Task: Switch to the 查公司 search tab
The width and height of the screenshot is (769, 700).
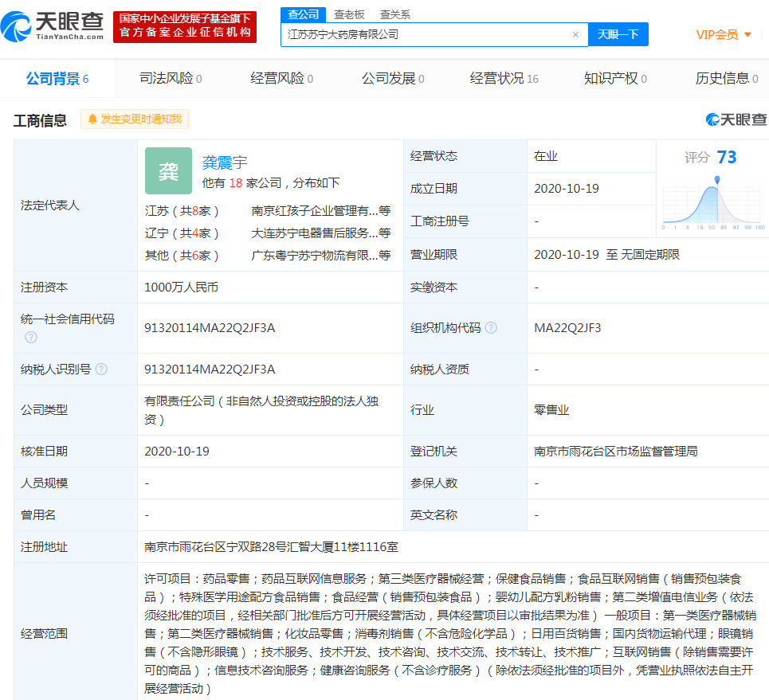Action: click(x=303, y=14)
